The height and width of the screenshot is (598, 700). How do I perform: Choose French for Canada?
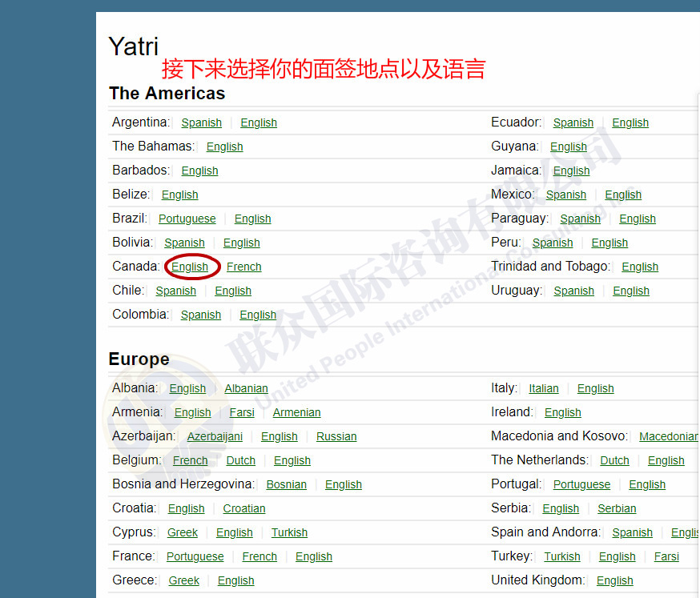coord(243,267)
